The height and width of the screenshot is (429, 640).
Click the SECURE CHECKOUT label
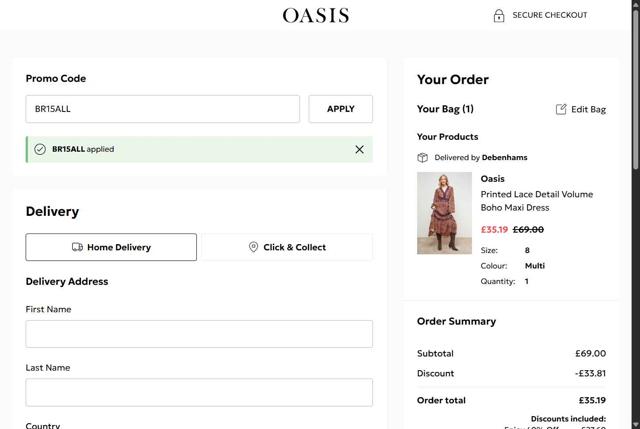coord(550,15)
